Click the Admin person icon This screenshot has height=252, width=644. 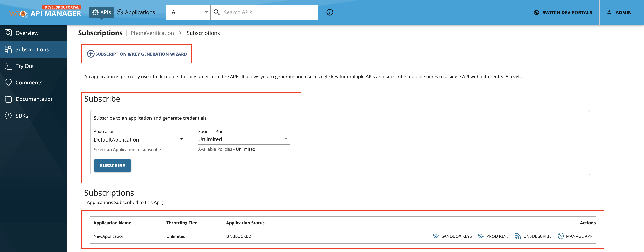tap(609, 12)
